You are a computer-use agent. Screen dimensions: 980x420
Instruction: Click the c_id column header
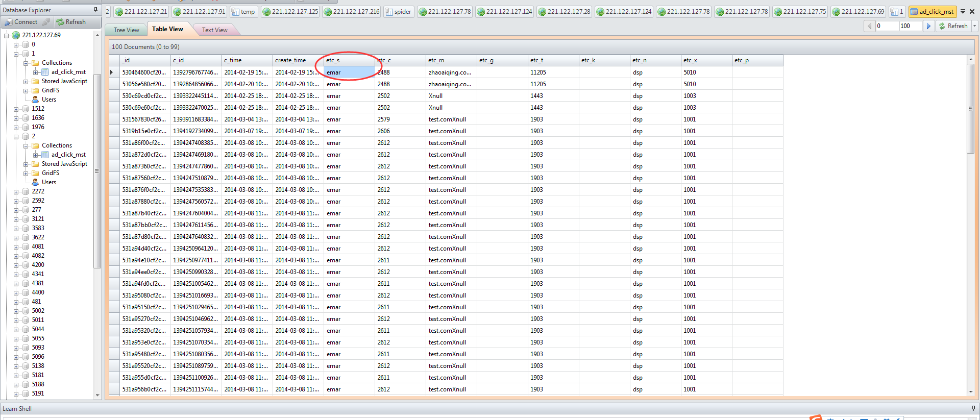pyautogui.click(x=196, y=60)
